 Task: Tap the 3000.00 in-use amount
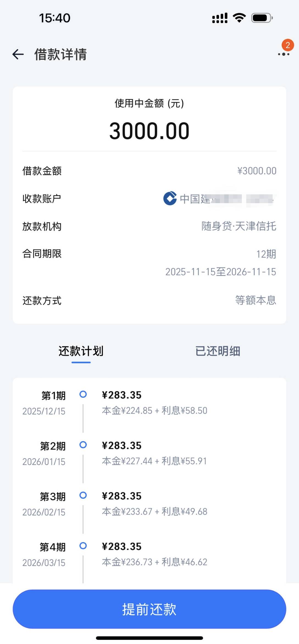(x=149, y=131)
